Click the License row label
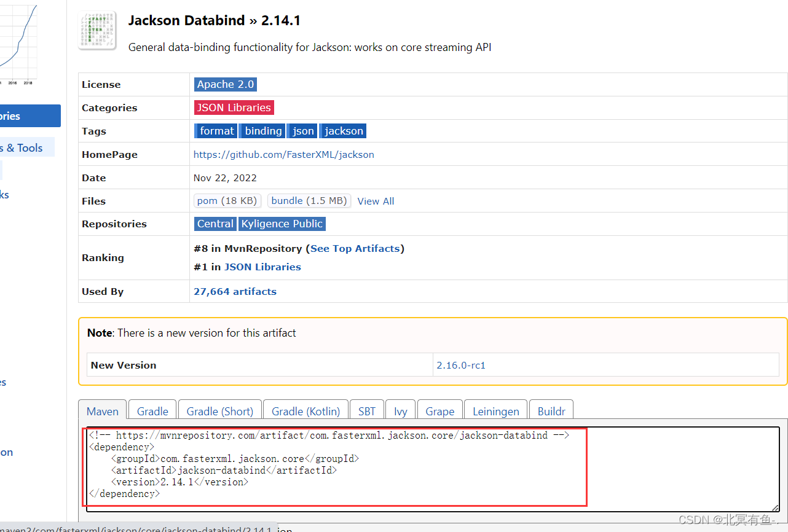 click(x=101, y=84)
